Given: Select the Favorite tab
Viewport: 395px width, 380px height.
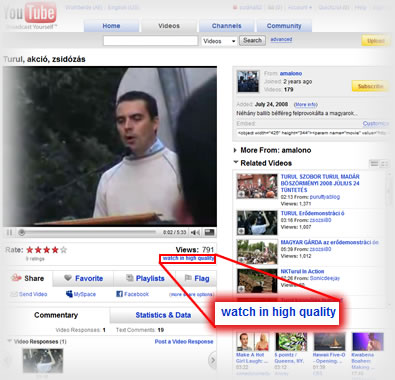Looking at the screenshot, I should click(83, 278).
